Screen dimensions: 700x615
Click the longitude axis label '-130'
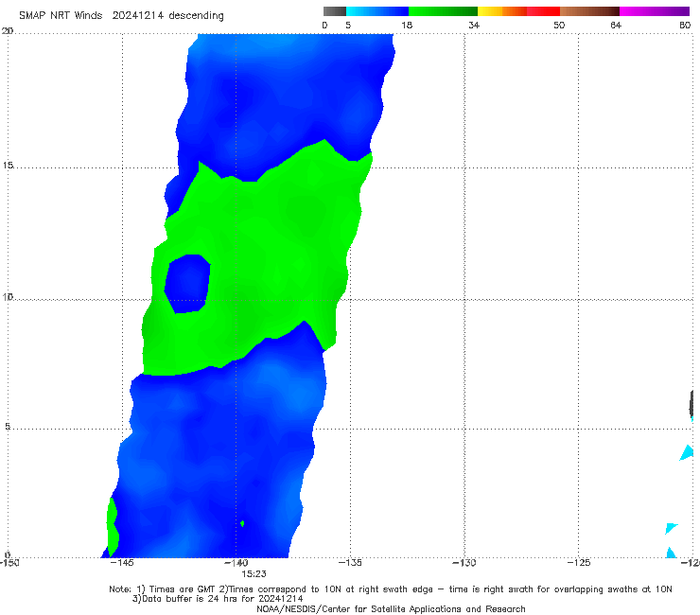(x=464, y=563)
